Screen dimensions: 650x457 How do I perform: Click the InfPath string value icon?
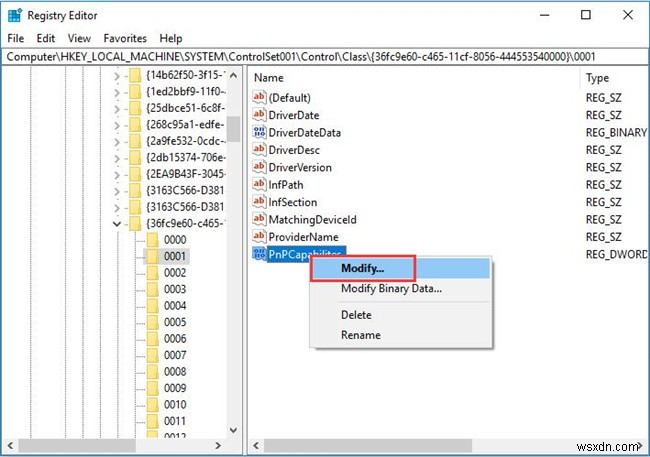pos(259,184)
